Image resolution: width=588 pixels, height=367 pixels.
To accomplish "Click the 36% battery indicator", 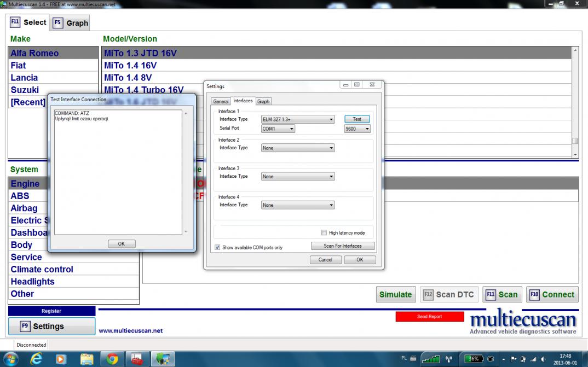I will click(x=474, y=359).
